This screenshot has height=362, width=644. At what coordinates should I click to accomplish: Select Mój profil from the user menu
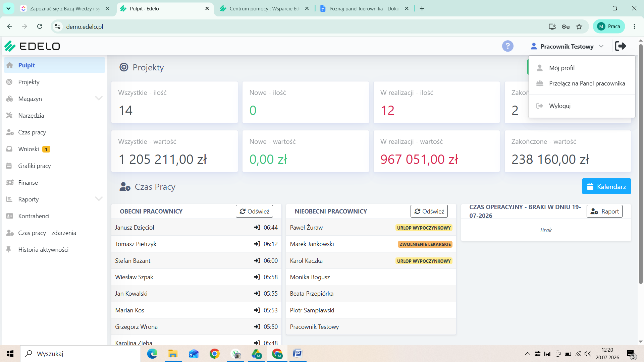561,68
